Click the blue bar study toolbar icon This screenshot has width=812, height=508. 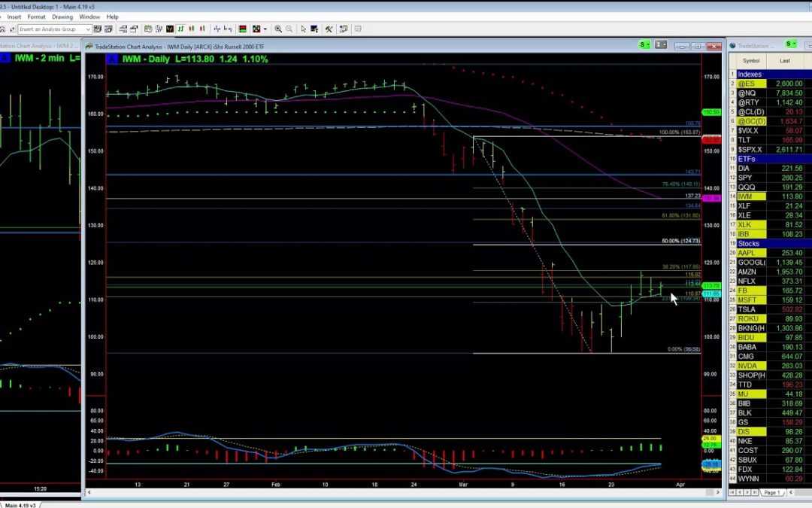(217, 29)
